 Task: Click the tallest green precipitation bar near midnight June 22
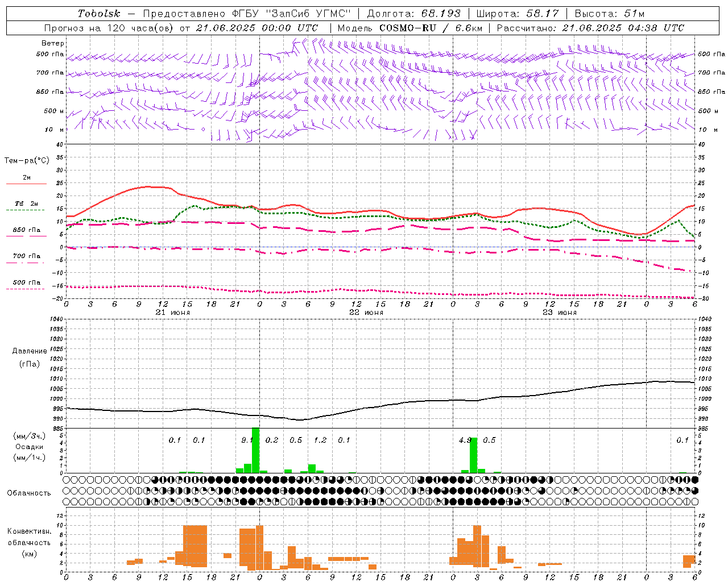(255, 450)
